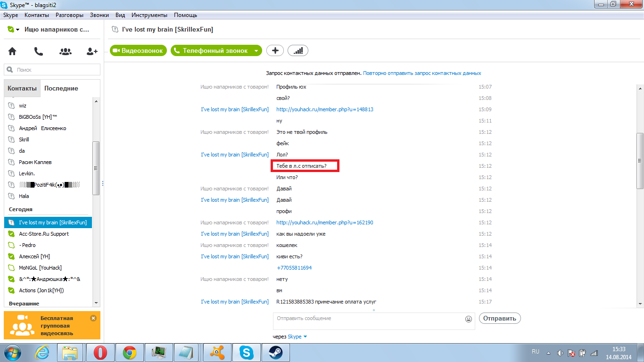Open the free group video banner
This screenshot has height=362, width=644.
point(52,325)
